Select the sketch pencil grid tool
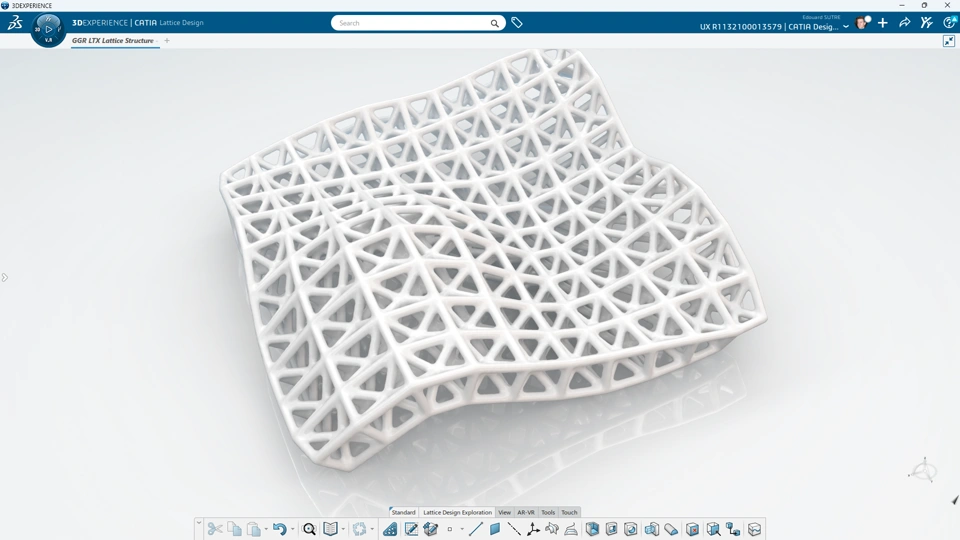The height and width of the screenshot is (540, 960). coord(411,528)
